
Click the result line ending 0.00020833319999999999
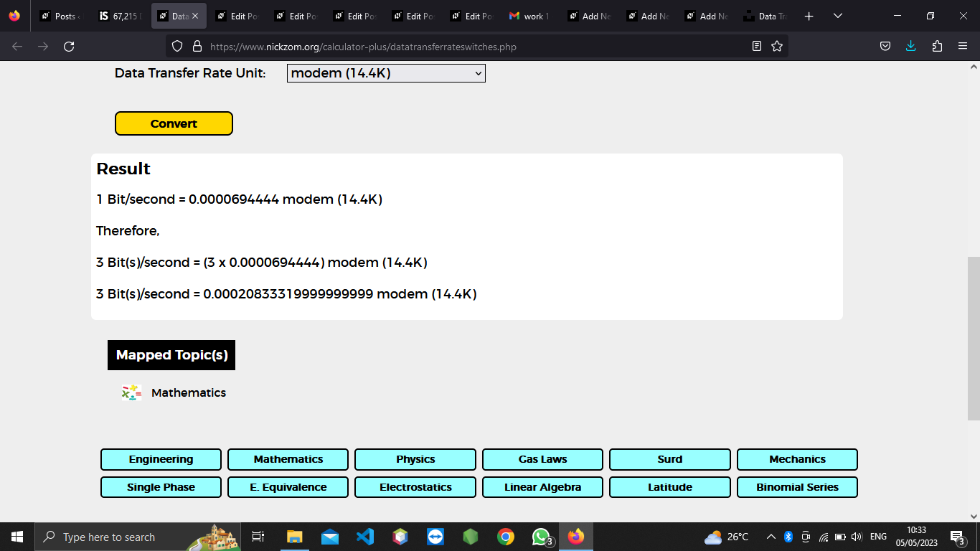[286, 294]
